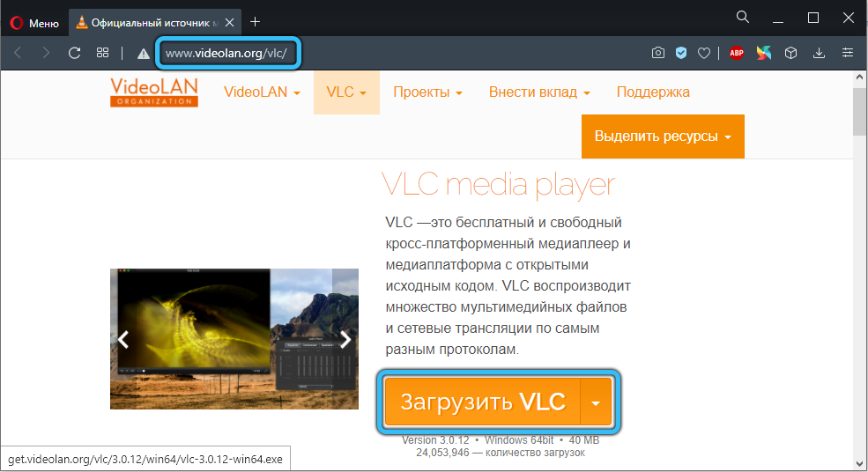
Task: Open the extensions cube icon
Action: pyautogui.click(x=790, y=53)
